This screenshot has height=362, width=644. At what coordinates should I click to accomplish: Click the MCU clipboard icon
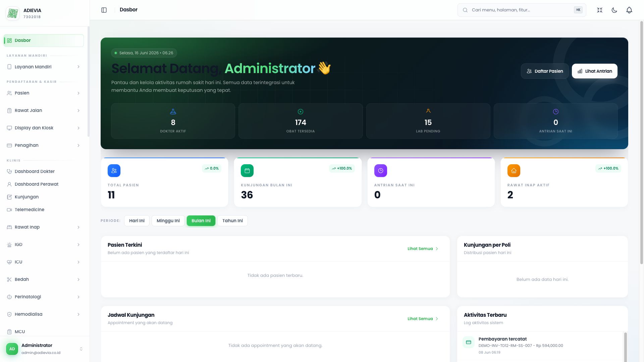(9, 332)
